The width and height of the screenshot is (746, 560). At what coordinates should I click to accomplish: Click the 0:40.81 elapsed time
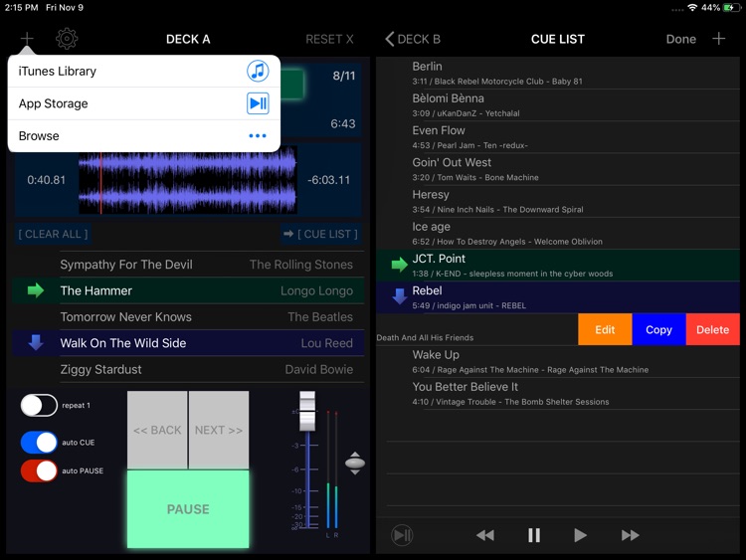click(46, 180)
